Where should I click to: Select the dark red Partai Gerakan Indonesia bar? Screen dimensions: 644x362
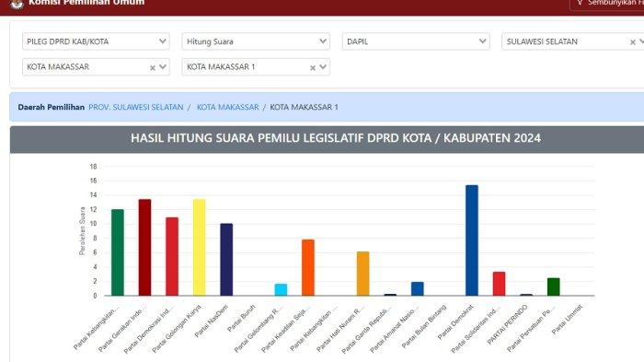144,247
